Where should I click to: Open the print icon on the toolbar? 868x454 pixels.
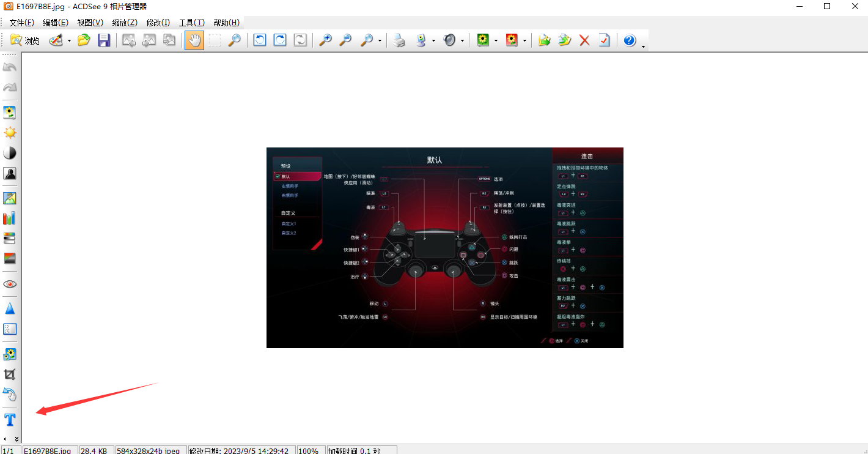(399, 40)
